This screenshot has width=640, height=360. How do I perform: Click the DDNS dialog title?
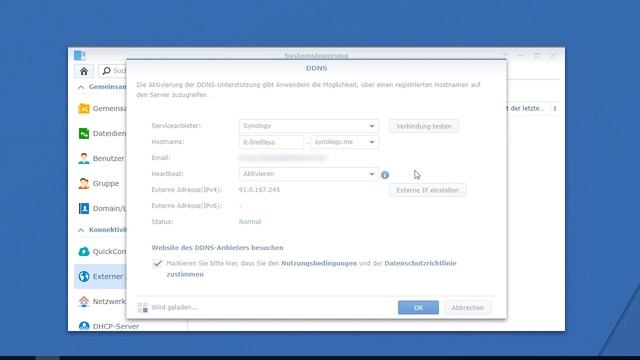pos(316,69)
